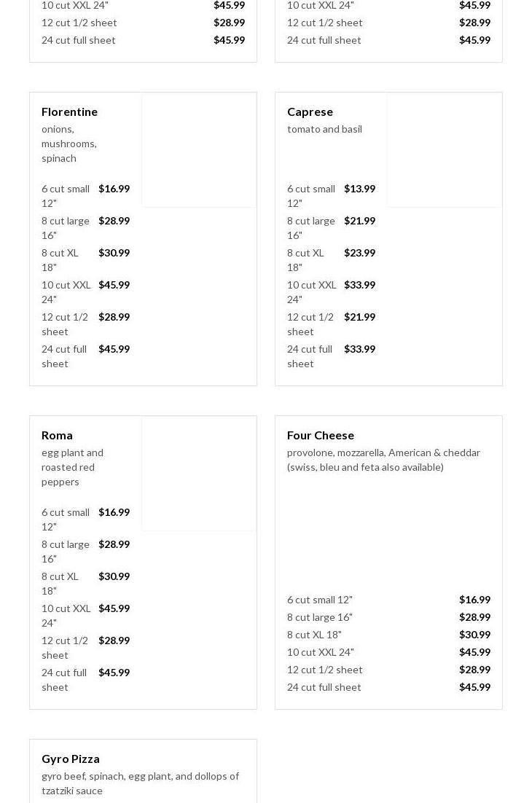Select Caprese 8 cut large $21.99 price

point(359,221)
